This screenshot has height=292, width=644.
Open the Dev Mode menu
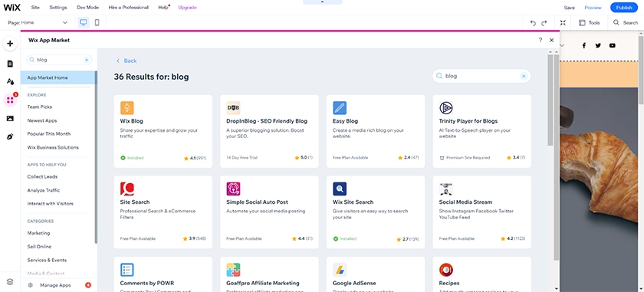pos(87,8)
